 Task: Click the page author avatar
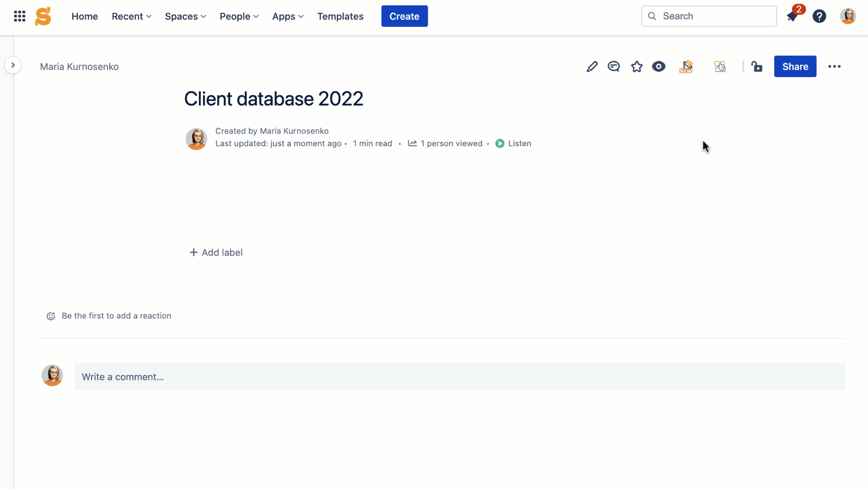pos(196,139)
